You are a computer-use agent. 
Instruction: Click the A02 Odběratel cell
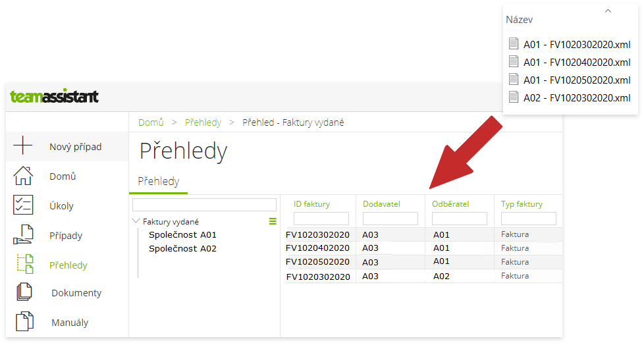[442, 277]
